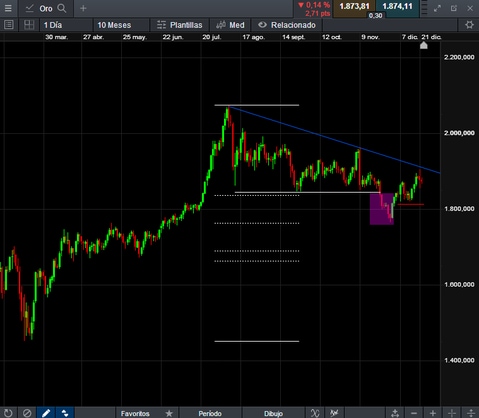479x418 pixels.
Task: Zoom in with the plus icon
Action: coord(433,413)
